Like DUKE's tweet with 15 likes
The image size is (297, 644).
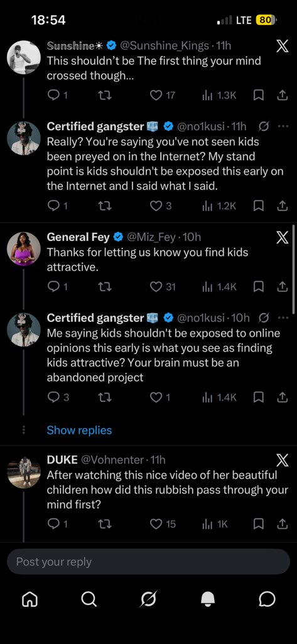click(156, 524)
